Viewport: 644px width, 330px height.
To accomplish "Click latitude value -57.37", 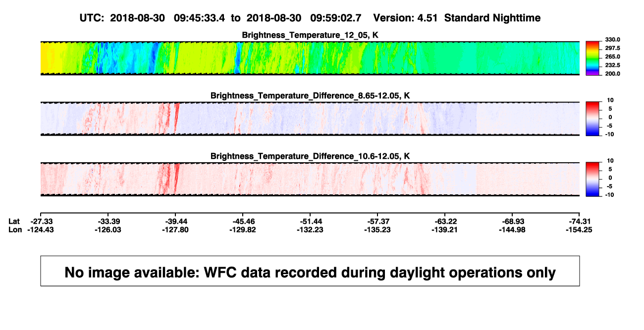I will pyautogui.click(x=377, y=221).
